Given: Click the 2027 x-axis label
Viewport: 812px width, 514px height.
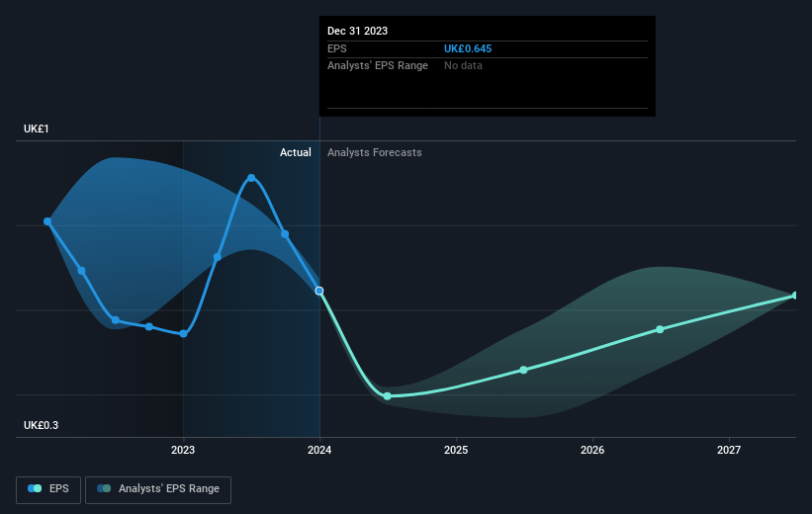Looking at the screenshot, I should coord(729,450).
